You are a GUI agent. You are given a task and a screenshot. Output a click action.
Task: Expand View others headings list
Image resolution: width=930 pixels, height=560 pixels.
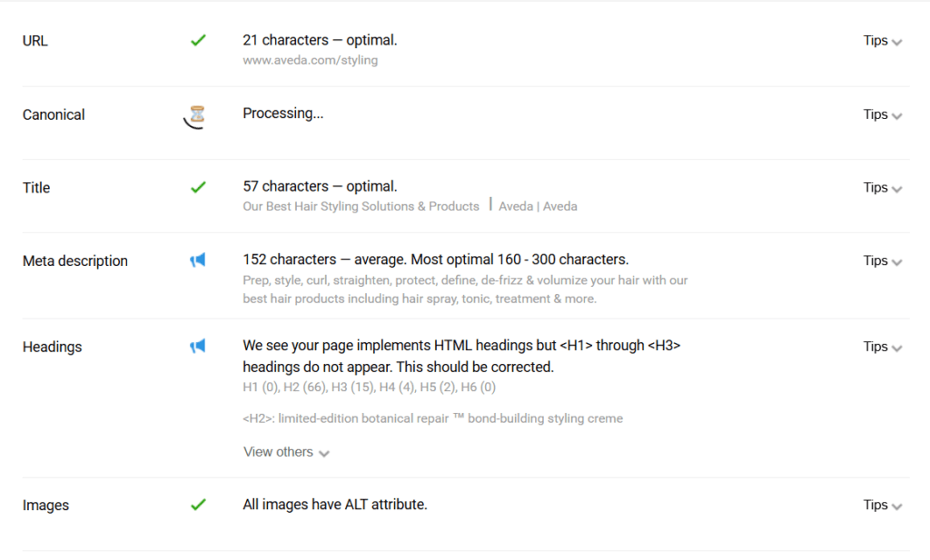coord(286,452)
